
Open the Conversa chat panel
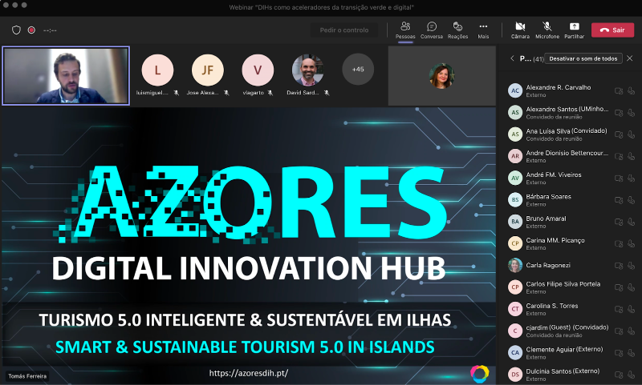(x=432, y=30)
